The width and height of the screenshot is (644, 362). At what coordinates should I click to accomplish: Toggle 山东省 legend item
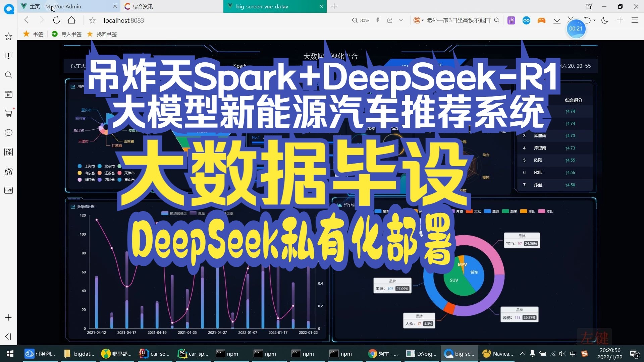pos(86,173)
